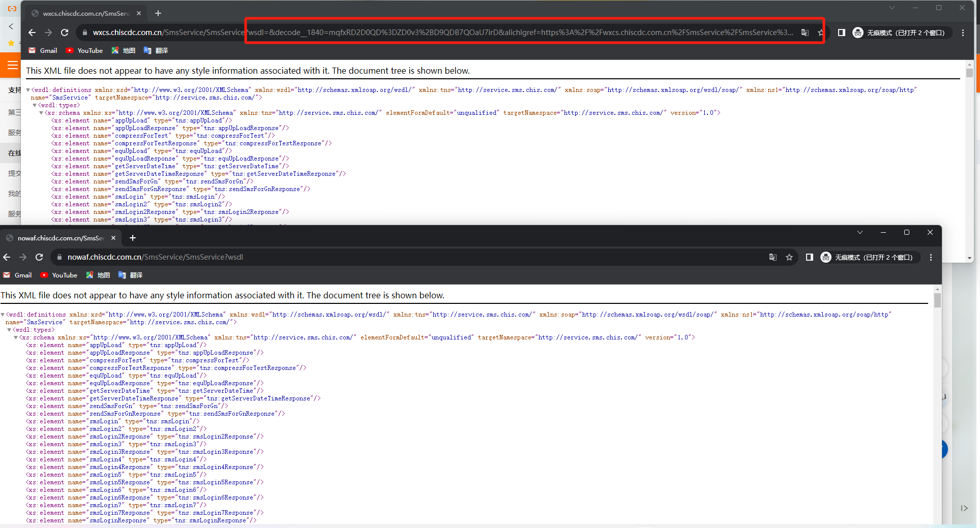Open tab search dropdown in wxcs window
The image size is (980, 528).
[892, 8]
